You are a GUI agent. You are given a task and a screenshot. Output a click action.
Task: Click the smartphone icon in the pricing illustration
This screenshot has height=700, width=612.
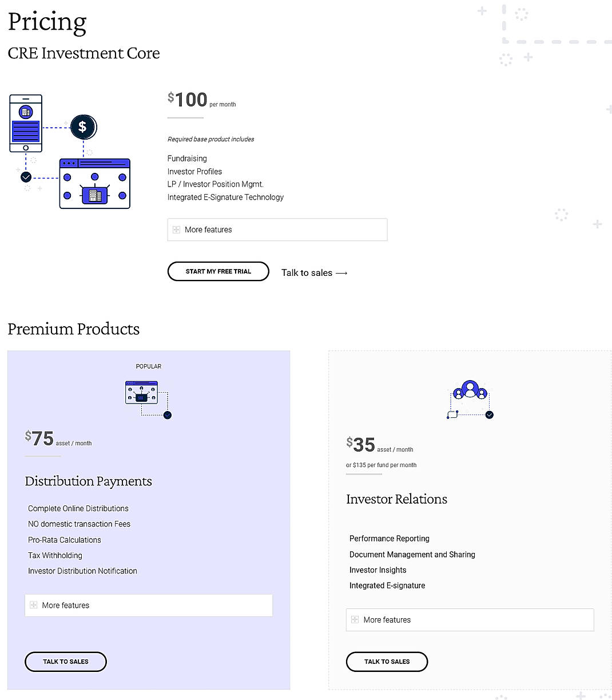(26, 122)
